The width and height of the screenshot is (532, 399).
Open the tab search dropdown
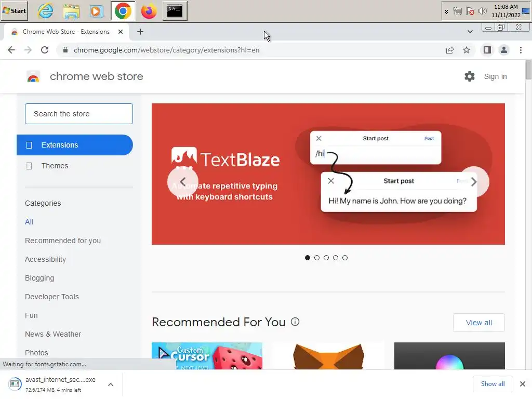point(470,32)
